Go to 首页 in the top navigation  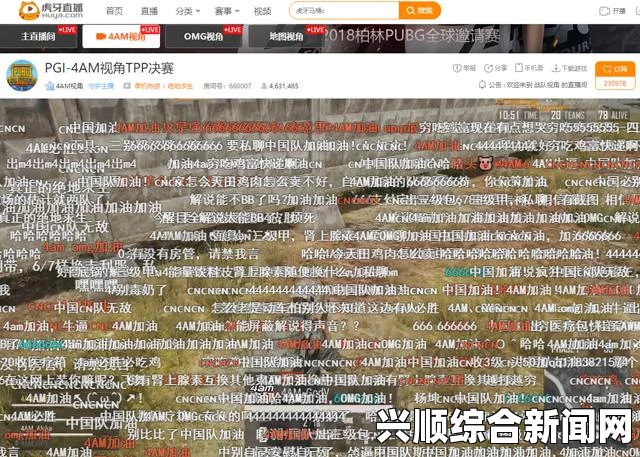[114, 11]
